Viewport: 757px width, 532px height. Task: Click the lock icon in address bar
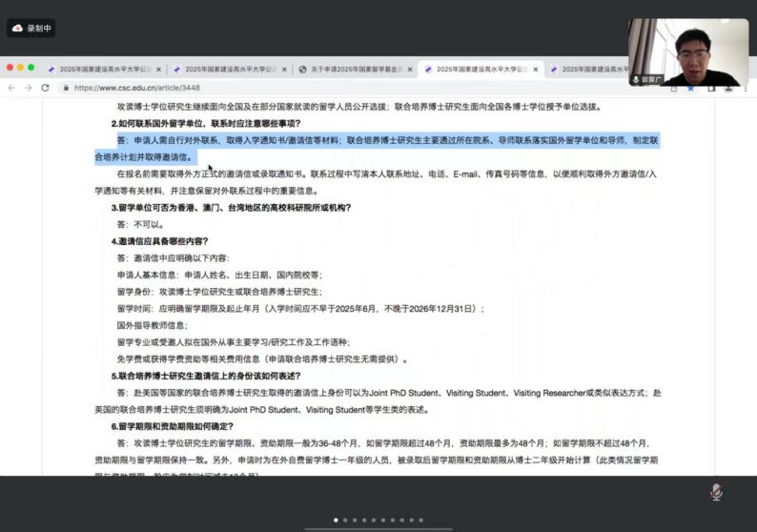(65, 88)
